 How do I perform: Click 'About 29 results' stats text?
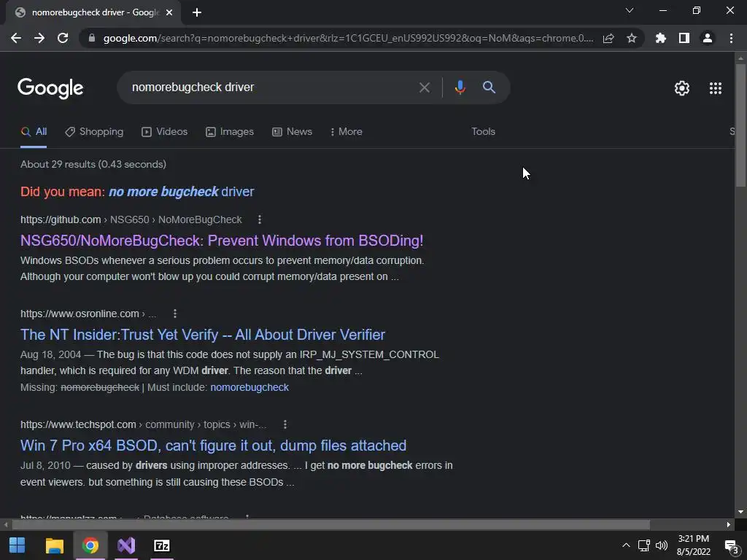(93, 164)
